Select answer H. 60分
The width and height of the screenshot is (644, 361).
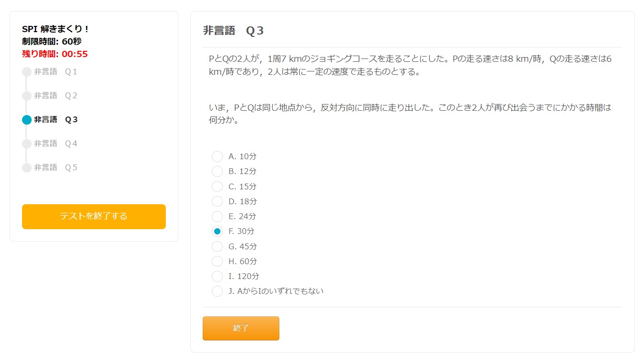point(217,261)
